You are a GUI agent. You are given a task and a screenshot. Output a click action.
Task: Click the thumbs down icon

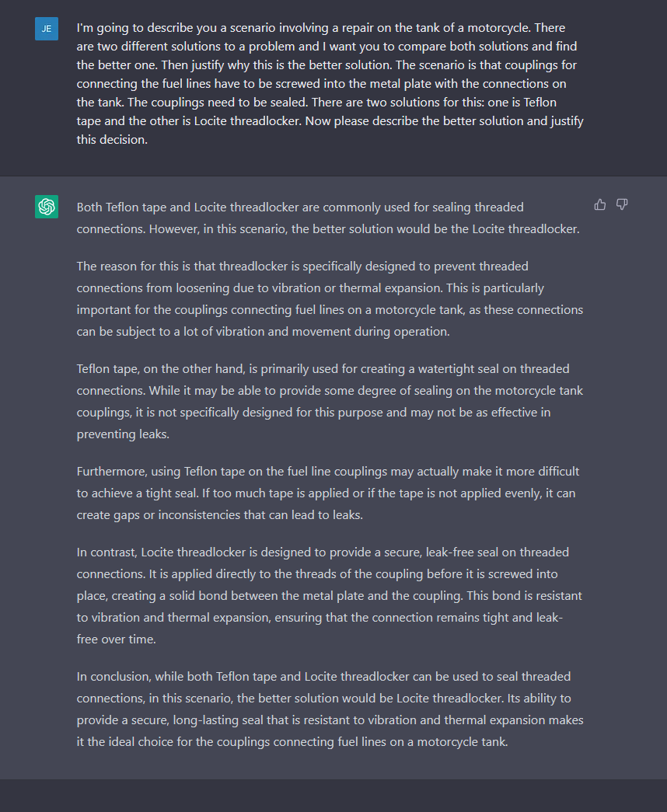tap(622, 204)
